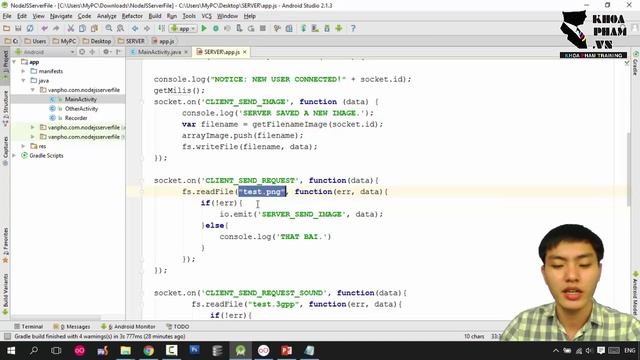The width and height of the screenshot is (640, 360).
Task: Open Chrome from the taskbar
Action: [149, 351]
